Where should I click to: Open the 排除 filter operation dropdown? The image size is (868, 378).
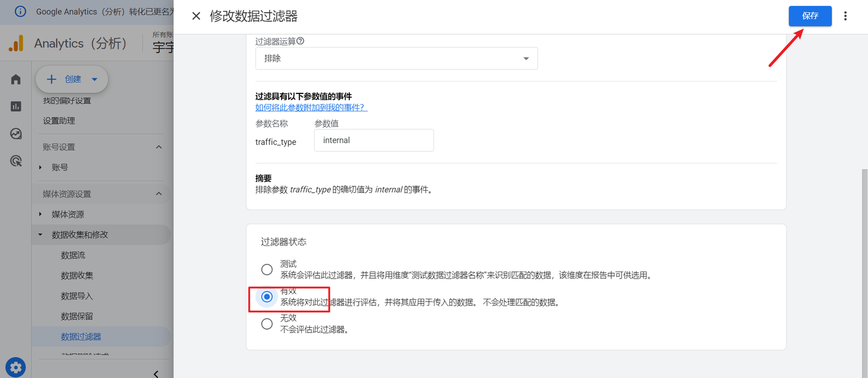397,59
